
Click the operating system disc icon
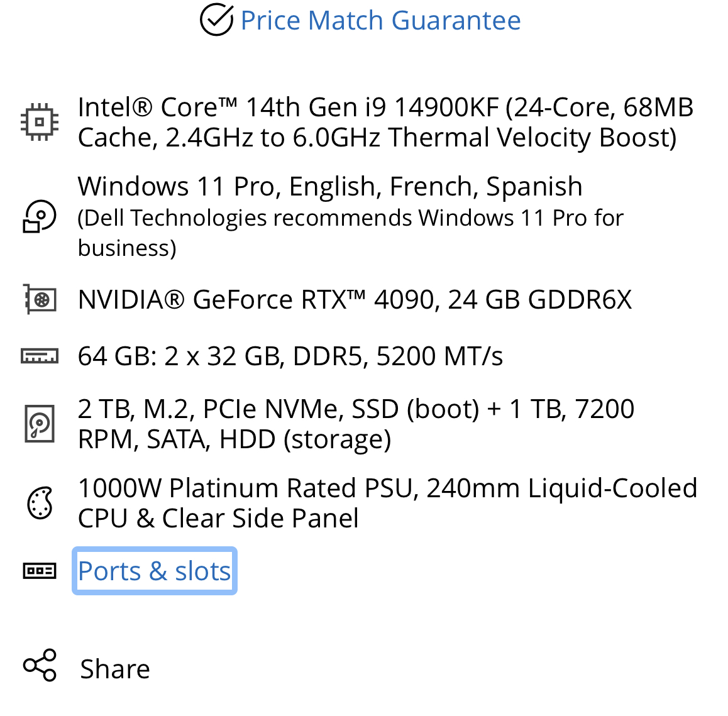[x=40, y=217]
